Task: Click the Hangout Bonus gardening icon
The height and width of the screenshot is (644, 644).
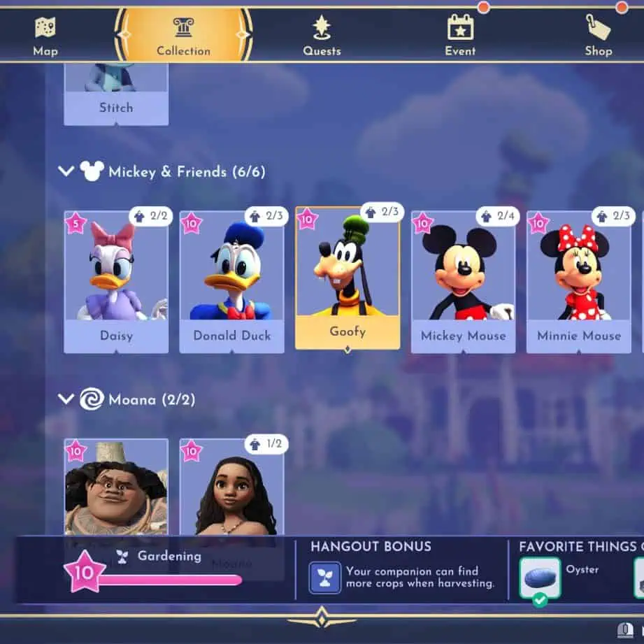Action: 325,578
